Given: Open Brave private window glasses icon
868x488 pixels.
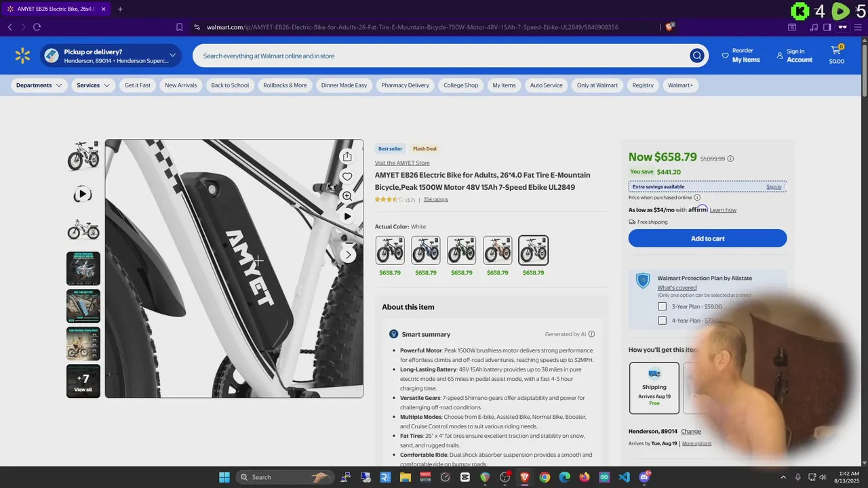Looking at the screenshot, I should (x=843, y=27).
